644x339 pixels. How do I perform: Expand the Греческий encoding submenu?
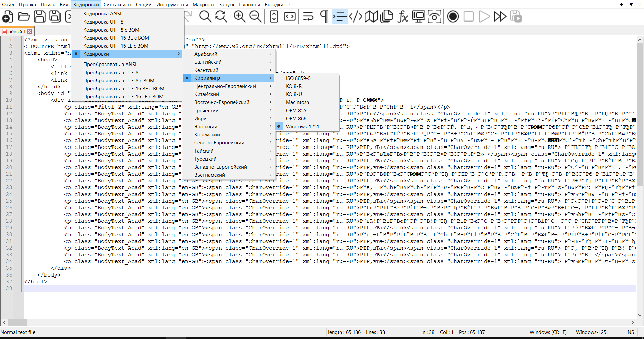[206, 111]
